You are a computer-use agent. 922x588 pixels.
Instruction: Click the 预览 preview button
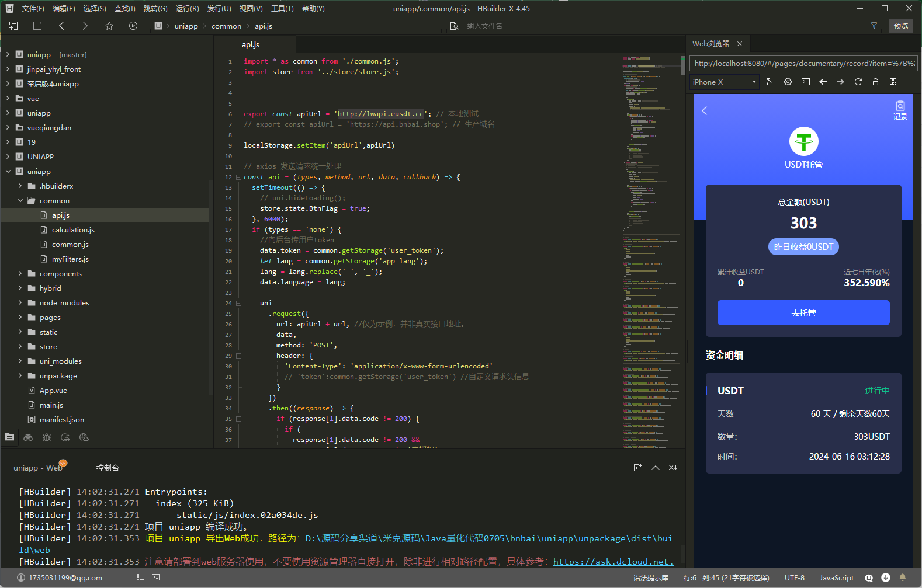[x=901, y=26]
